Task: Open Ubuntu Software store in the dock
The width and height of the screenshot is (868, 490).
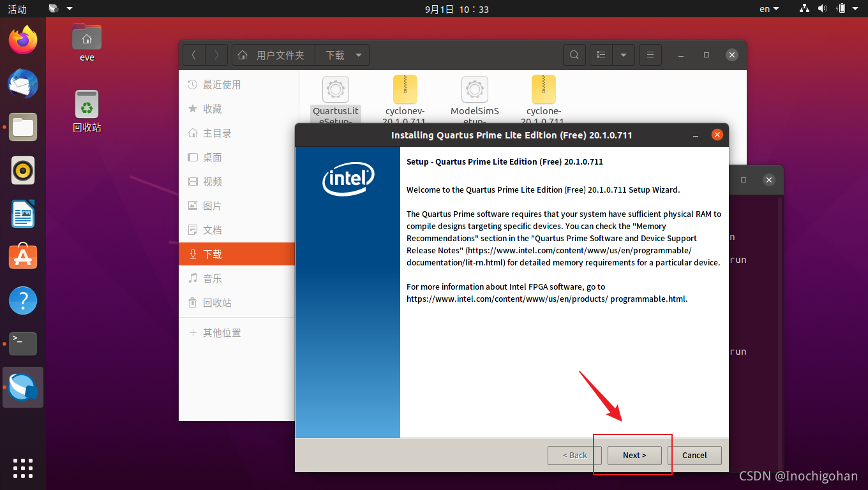Action: tap(23, 257)
